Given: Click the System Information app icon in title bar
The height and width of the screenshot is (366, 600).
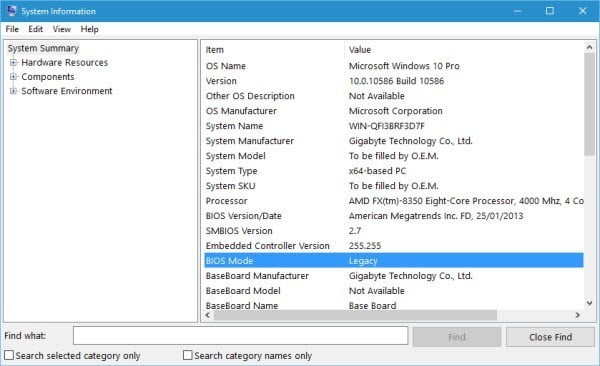Looking at the screenshot, I should pyautogui.click(x=11, y=11).
